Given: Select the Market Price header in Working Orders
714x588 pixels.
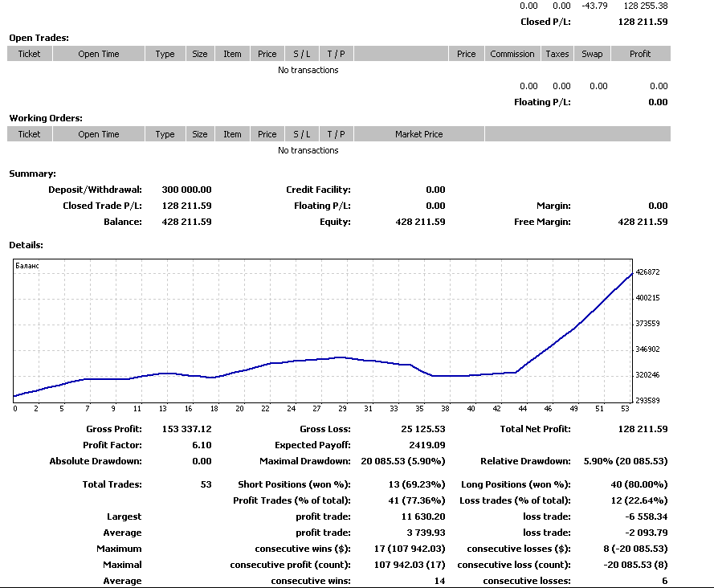Looking at the screenshot, I should click(x=419, y=134).
